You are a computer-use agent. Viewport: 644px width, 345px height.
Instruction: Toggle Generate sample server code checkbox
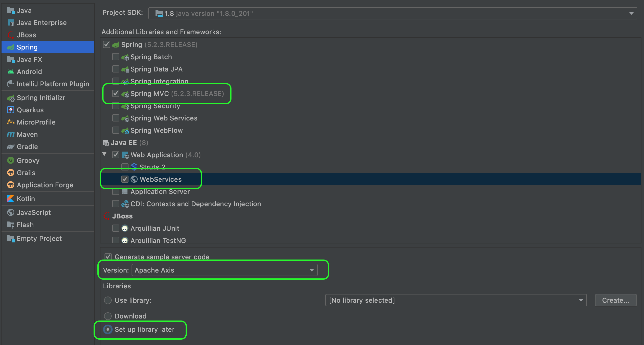tap(108, 256)
